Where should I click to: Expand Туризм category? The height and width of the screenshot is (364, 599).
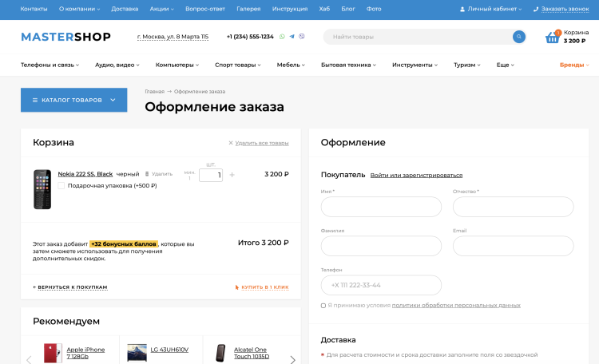coord(467,65)
